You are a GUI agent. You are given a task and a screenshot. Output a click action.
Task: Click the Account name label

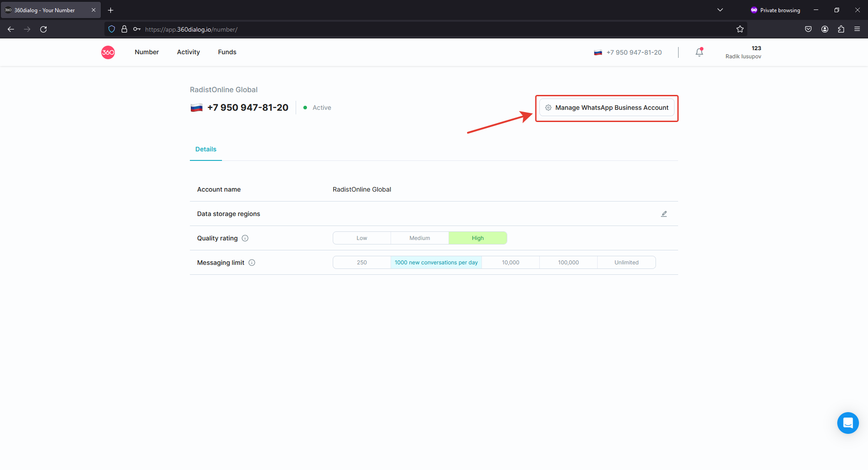[219, 189]
